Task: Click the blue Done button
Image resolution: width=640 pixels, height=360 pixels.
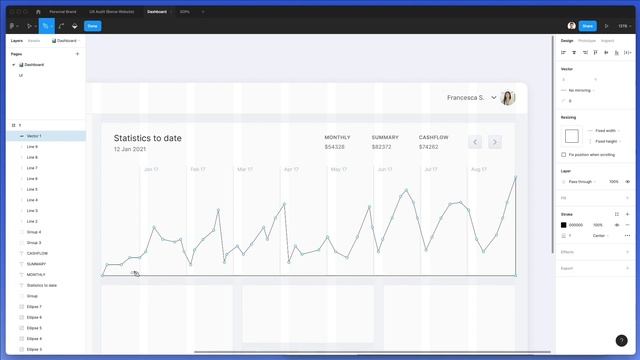Action: [x=93, y=26]
